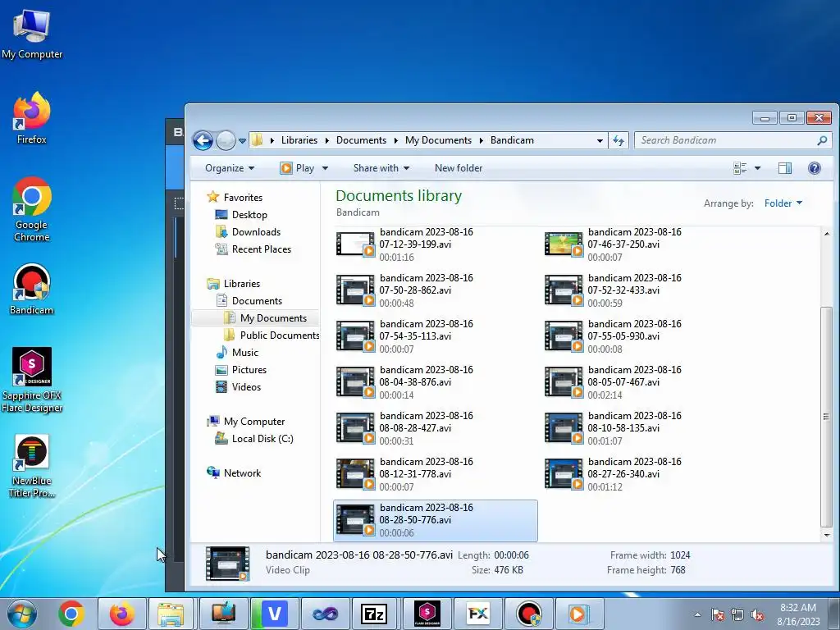Open the Firefox desktop shortcut
The image size is (840, 630).
click(x=32, y=118)
